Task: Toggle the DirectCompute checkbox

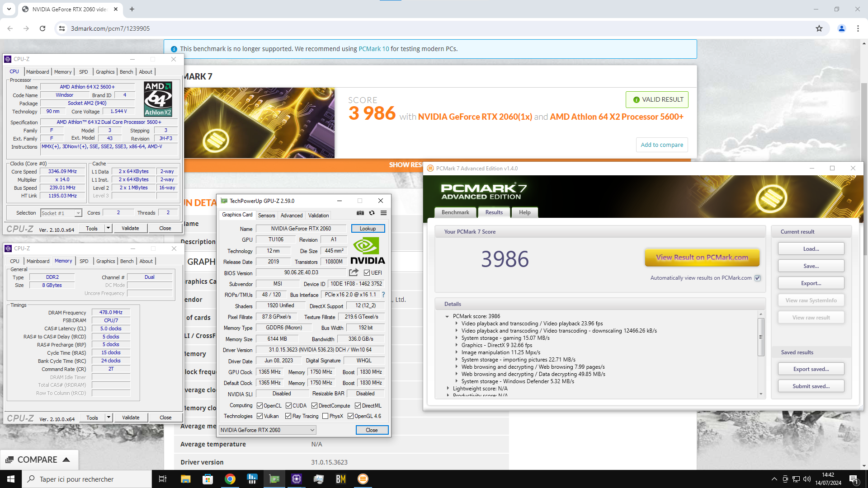Action: (x=314, y=406)
